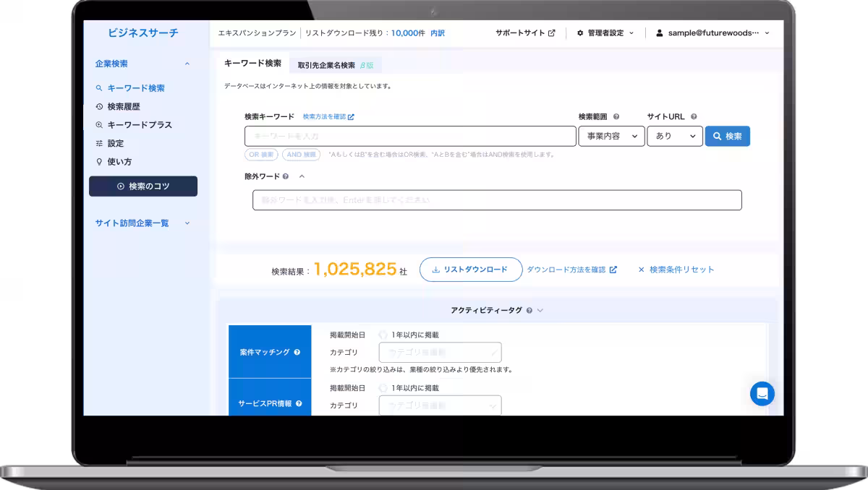Image resolution: width=868 pixels, height=490 pixels.
Task: Click the ビジネスサーチ logo
Action: (x=142, y=33)
